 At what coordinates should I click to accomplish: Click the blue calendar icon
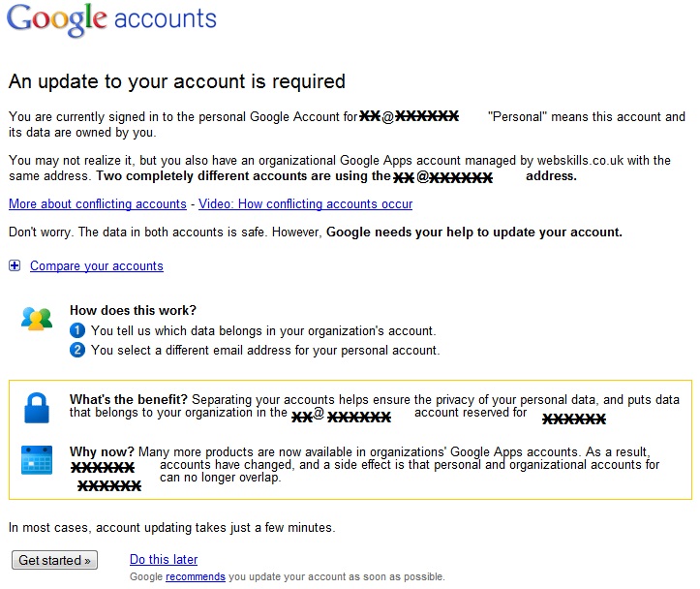[37, 459]
